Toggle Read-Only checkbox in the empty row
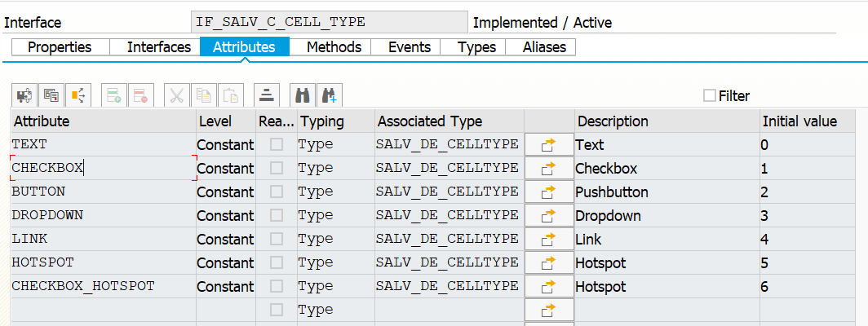This screenshot has width=868, height=326. [277, 310]
